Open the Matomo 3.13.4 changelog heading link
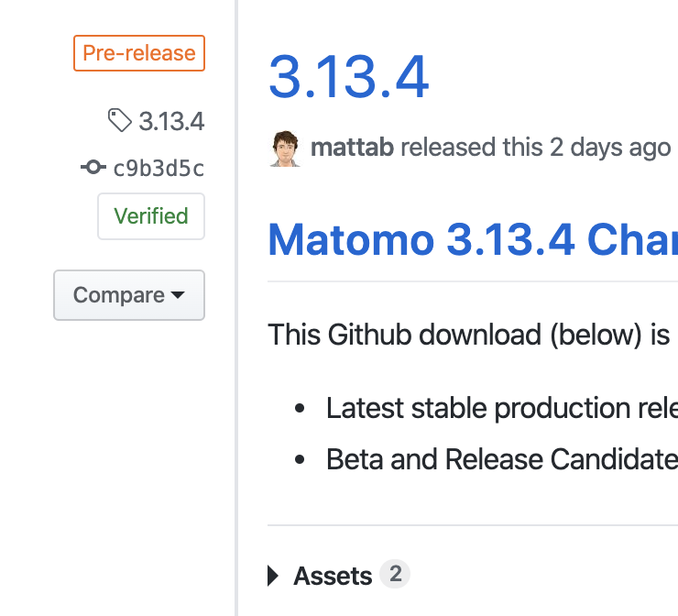This screenshot has width=678, height=616. point(473,239)
